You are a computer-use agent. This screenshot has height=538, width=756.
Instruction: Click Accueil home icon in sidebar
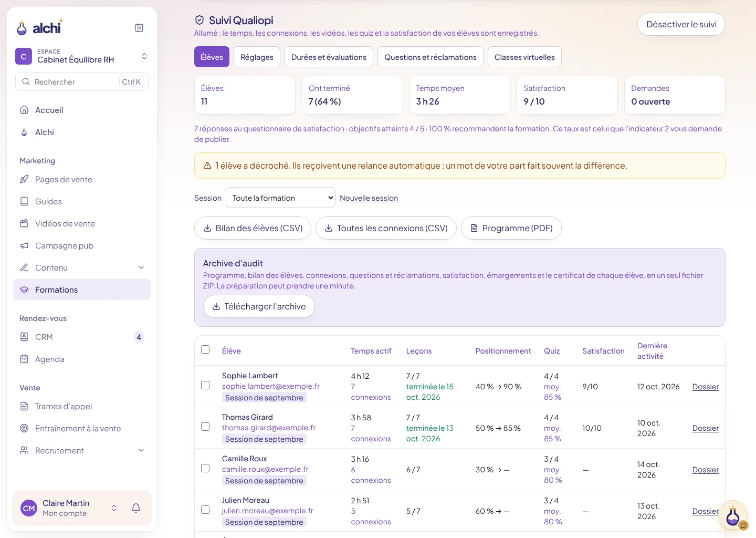point(24,110)
